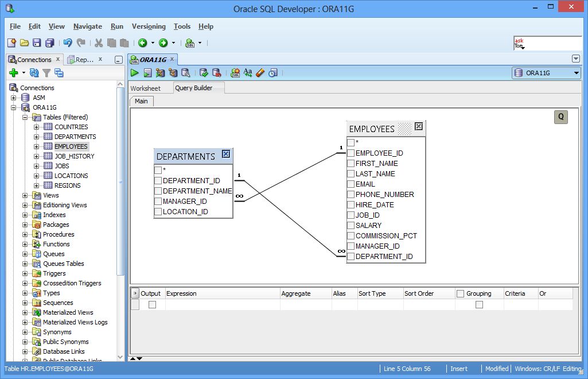
Task: Collapse all nodes in the Connections panel
Action: pos(59,73)
